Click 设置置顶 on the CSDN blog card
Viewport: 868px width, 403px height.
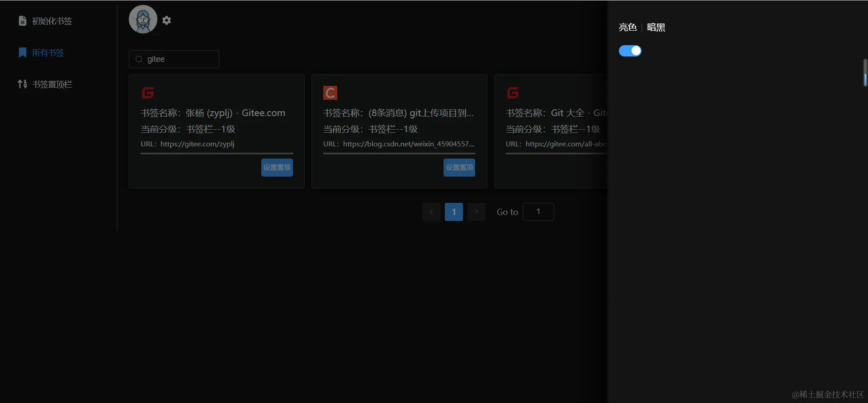coord(459,168)
